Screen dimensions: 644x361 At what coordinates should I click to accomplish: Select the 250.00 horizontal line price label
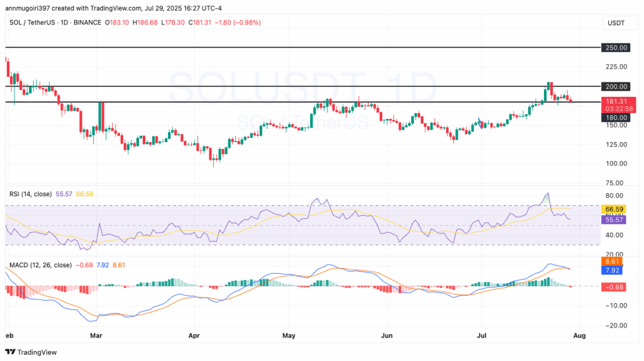pos(615,48)
